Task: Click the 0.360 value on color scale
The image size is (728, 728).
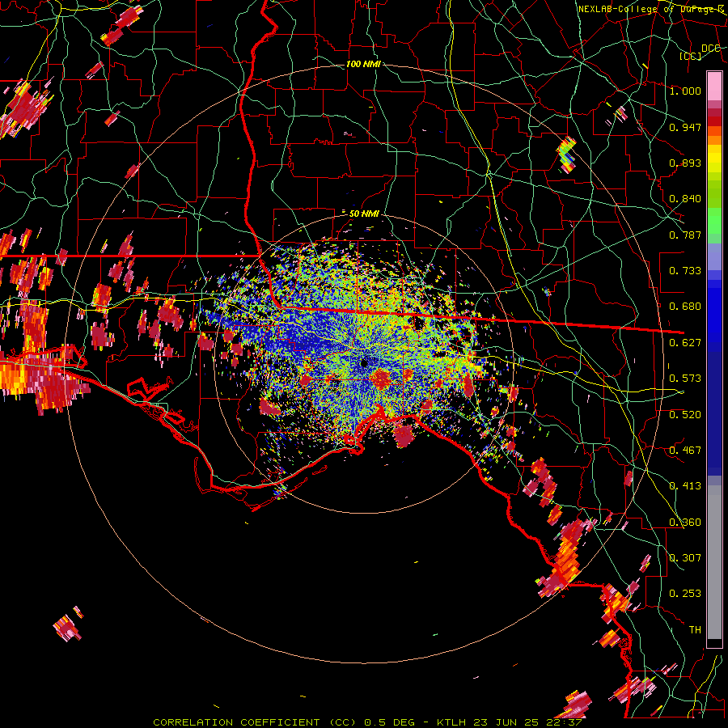Action: pos(685,523)
